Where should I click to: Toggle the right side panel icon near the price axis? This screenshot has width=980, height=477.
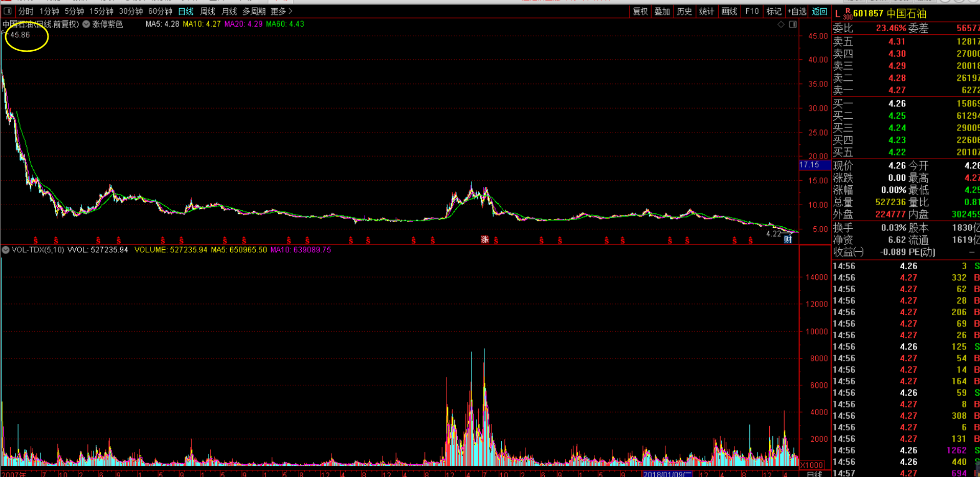[793, 25]
